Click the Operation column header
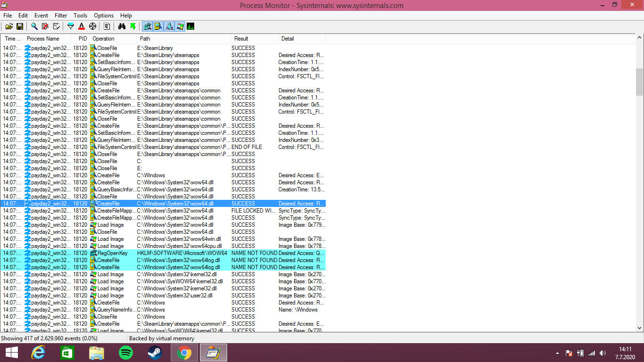Viewport: 644px width, 362px height. 113,39
